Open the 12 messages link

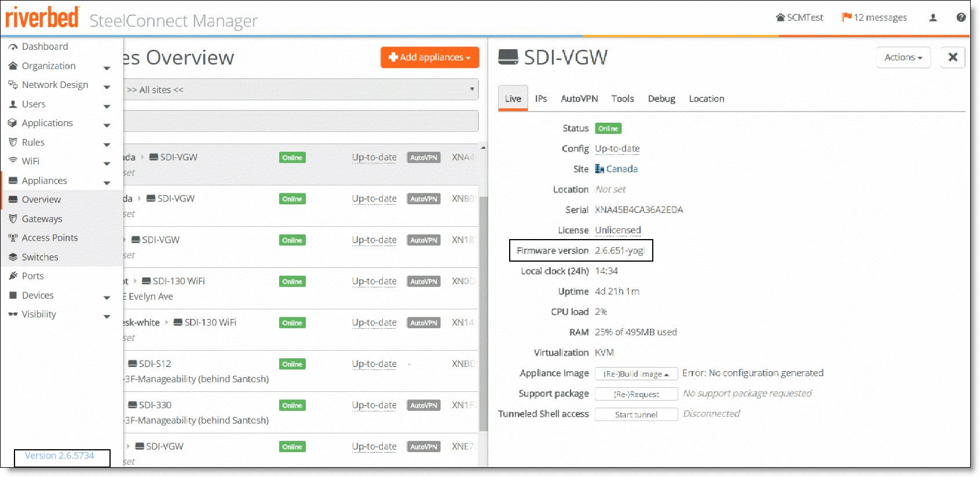click(x=880, y=17)
